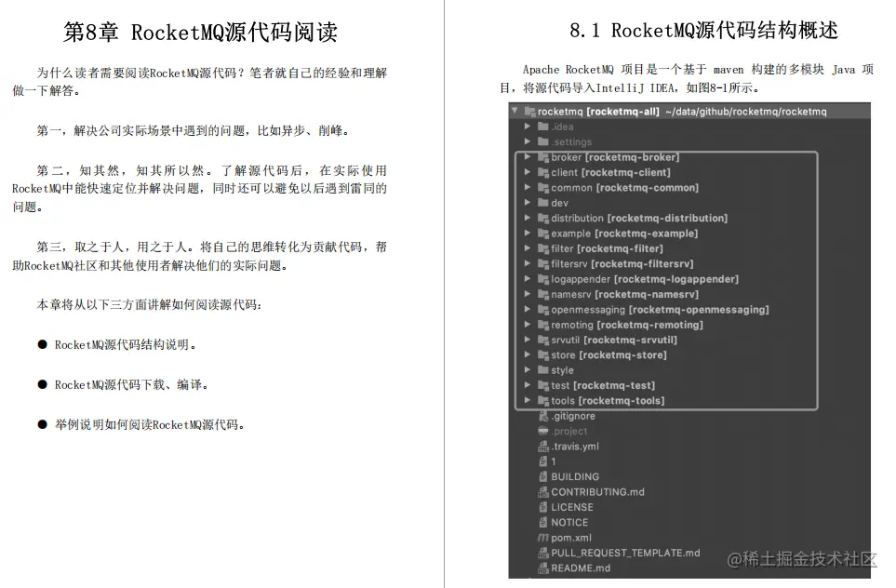The width and height of the screenshot is (896, 588).
Task: Expand the namesrv [rocketmq-namesrv] module
Action: [528, 294]
